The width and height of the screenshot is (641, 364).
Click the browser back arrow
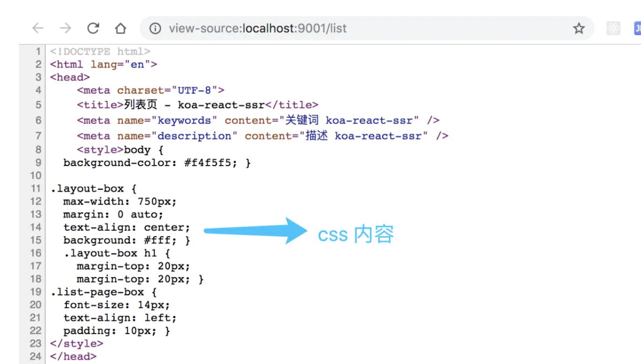[38, 28]
